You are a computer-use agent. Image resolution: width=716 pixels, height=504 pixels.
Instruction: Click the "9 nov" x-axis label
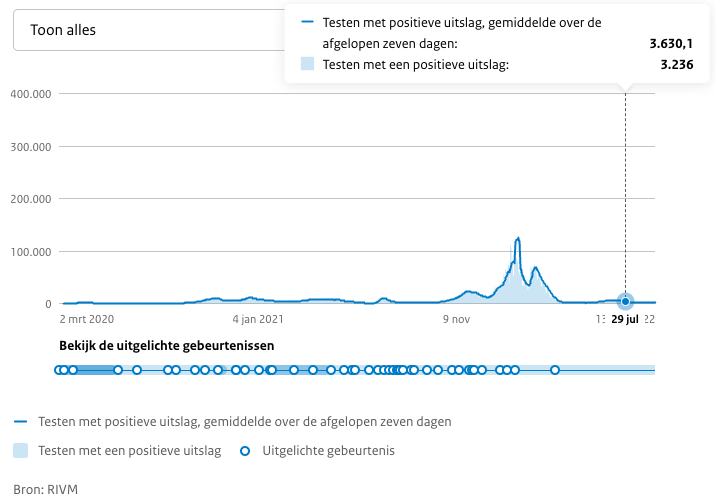[455, 320]
